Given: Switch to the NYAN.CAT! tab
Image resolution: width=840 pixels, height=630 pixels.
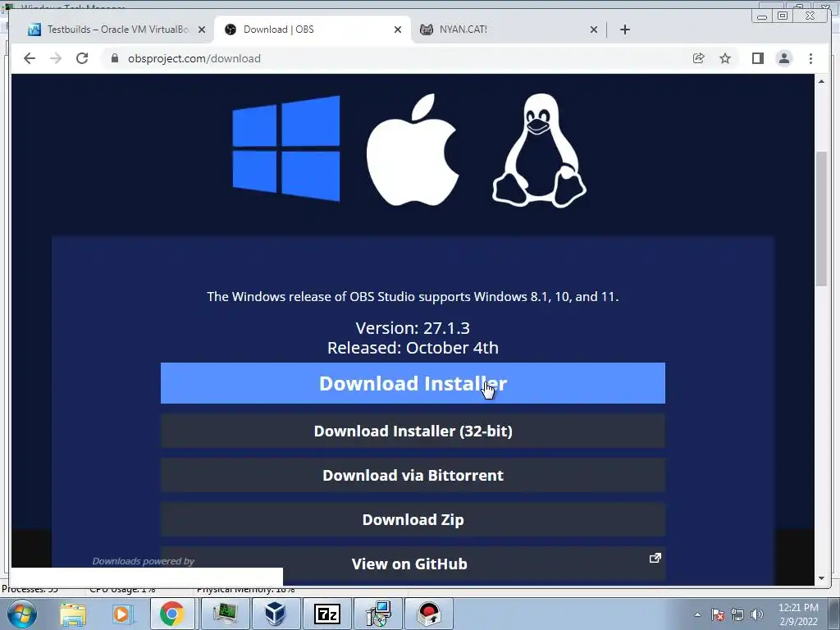Looking at the screenshot, I should point(509,30).
